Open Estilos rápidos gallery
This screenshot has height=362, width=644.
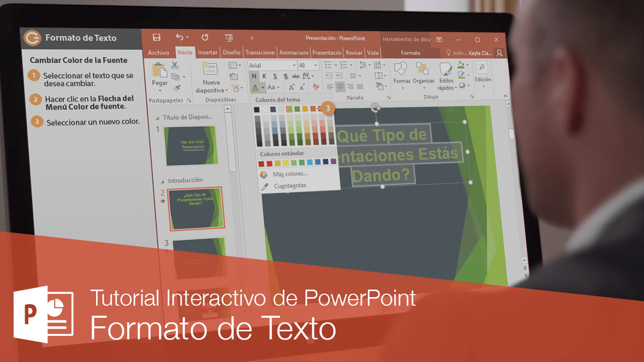pyautogui.click(x=446, y=76)
